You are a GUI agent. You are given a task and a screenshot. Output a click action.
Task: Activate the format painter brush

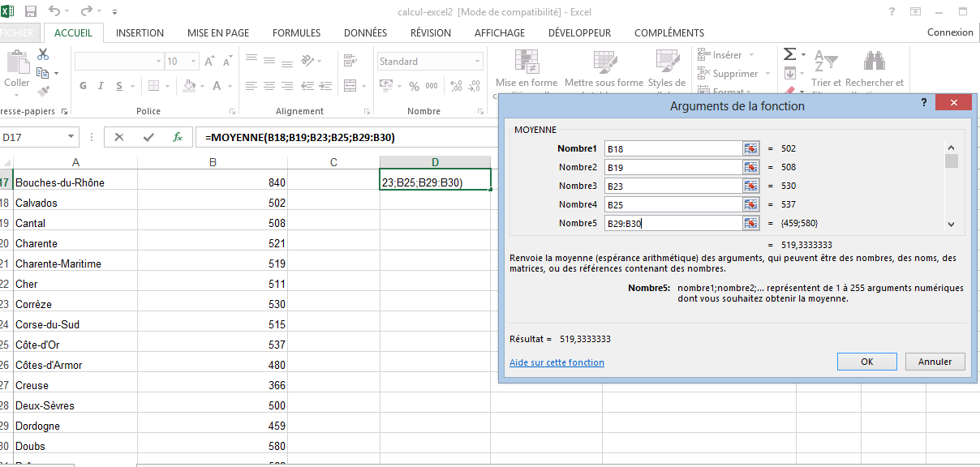coord(43,91)
